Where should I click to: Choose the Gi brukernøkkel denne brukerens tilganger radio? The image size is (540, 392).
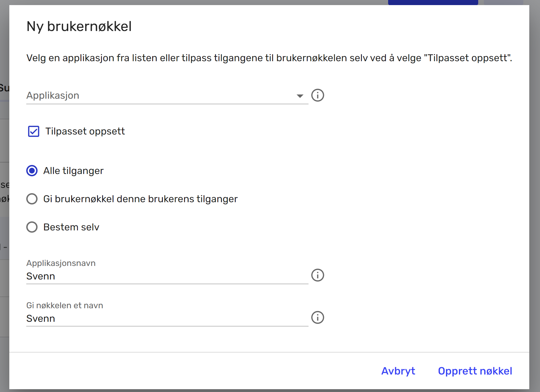32,199
